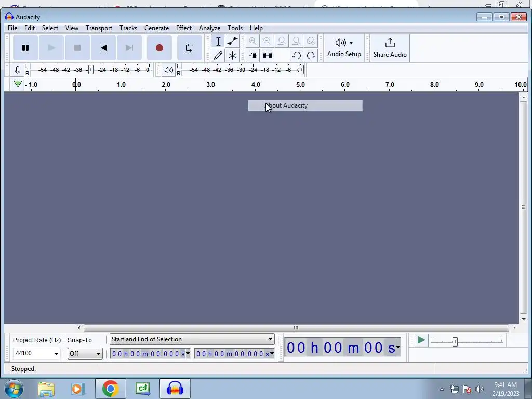Open audio position time format arrow

pos(398,348)
